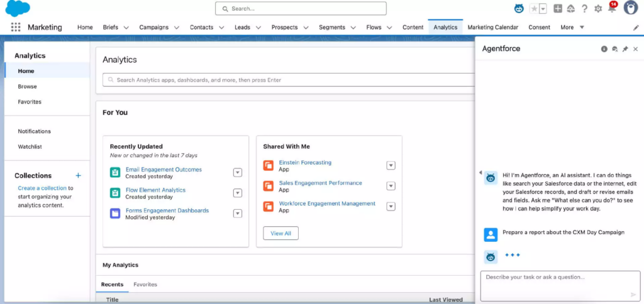Open notifications bell with 14 badge
Screen dimensions: 644x304
612,8
